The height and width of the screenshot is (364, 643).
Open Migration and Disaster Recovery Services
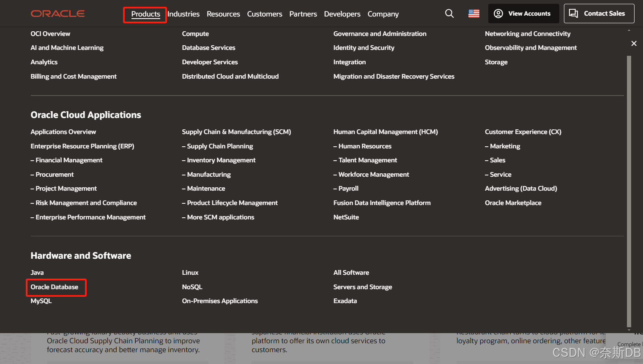[x=394, y=77]
